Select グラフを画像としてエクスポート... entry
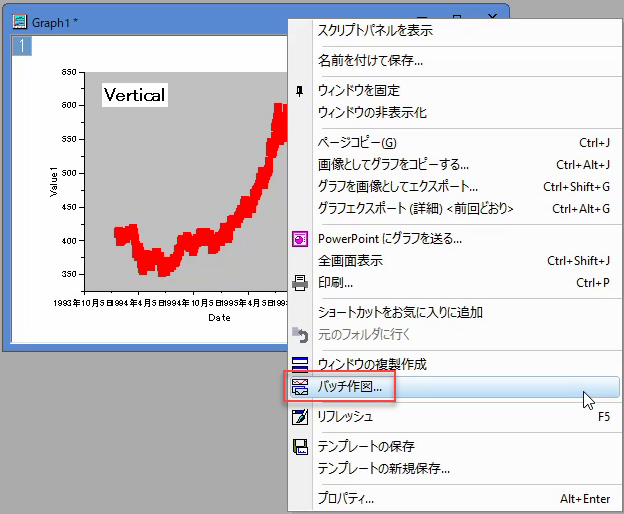The height and width of the screenshot is (514, 624). 454,186
